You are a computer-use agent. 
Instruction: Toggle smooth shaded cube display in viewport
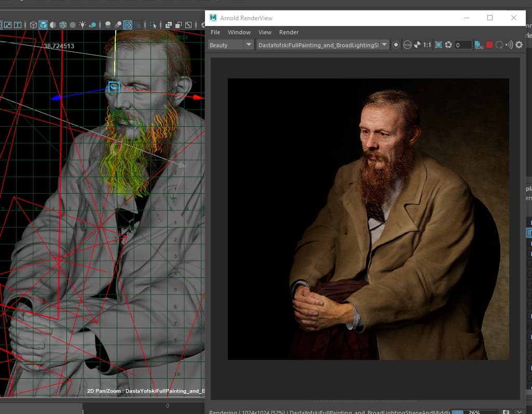(x=43, y=25)
